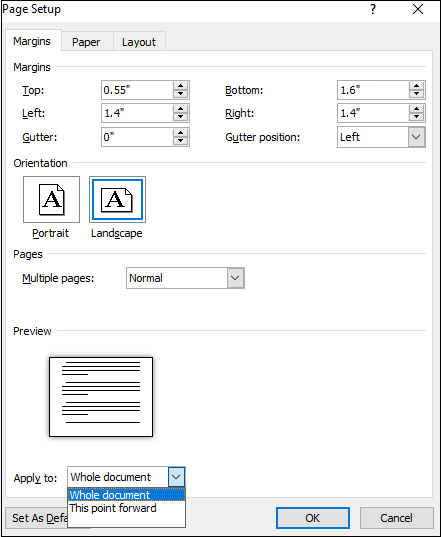Click the Set As Default button
The height and width of the screenshot is (537, 441).
pyautogui.click(x=37, y=518)
